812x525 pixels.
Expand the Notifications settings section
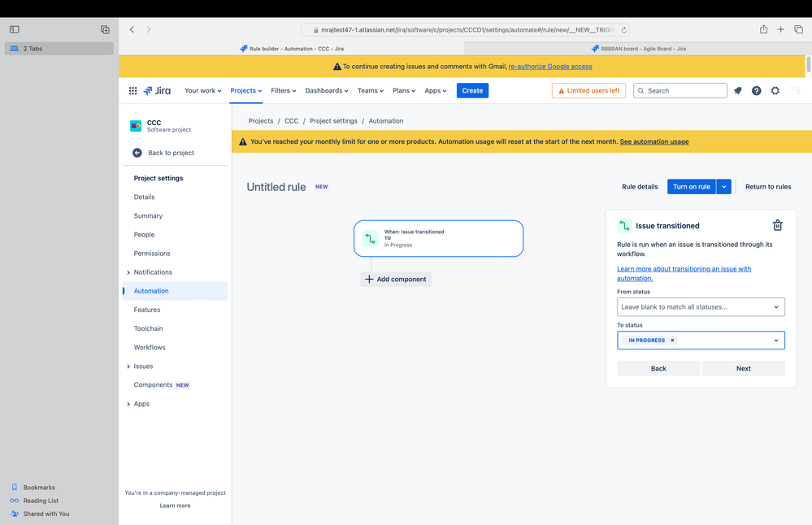click(128, 272)
